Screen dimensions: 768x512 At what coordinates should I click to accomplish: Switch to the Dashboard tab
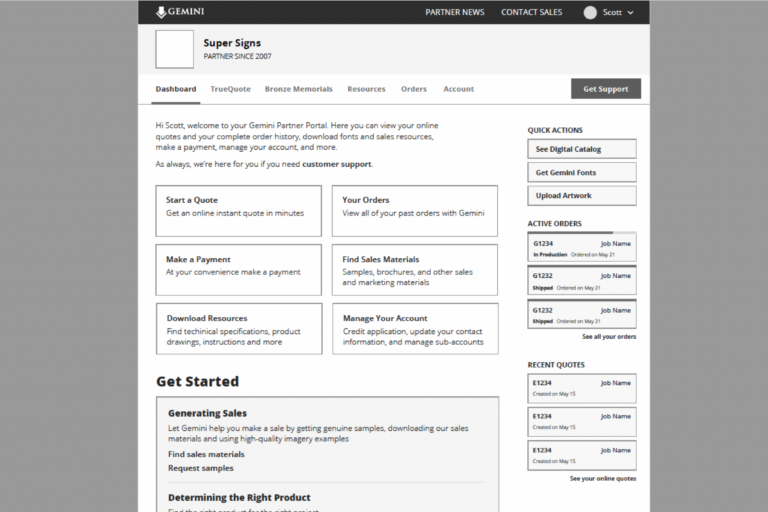176,89
